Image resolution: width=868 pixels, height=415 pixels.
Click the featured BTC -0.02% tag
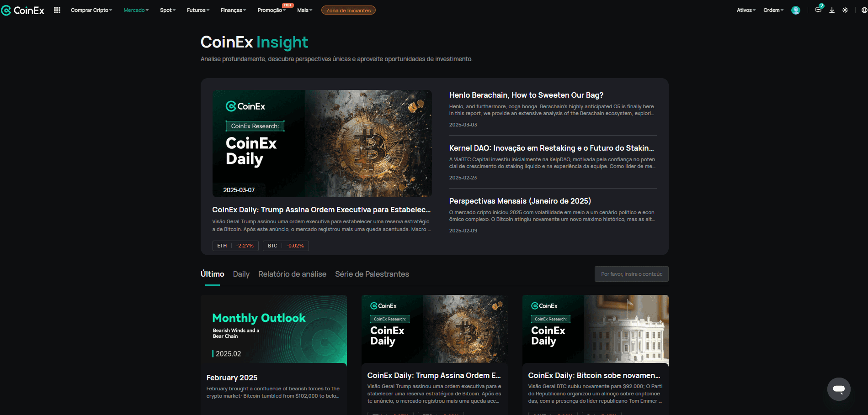click(x=286, y=246)
